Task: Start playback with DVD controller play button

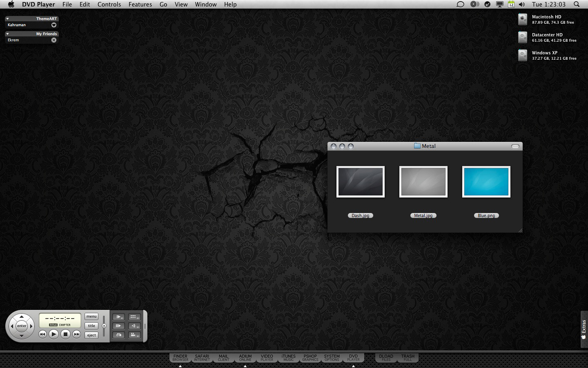Action: point(53,334)
